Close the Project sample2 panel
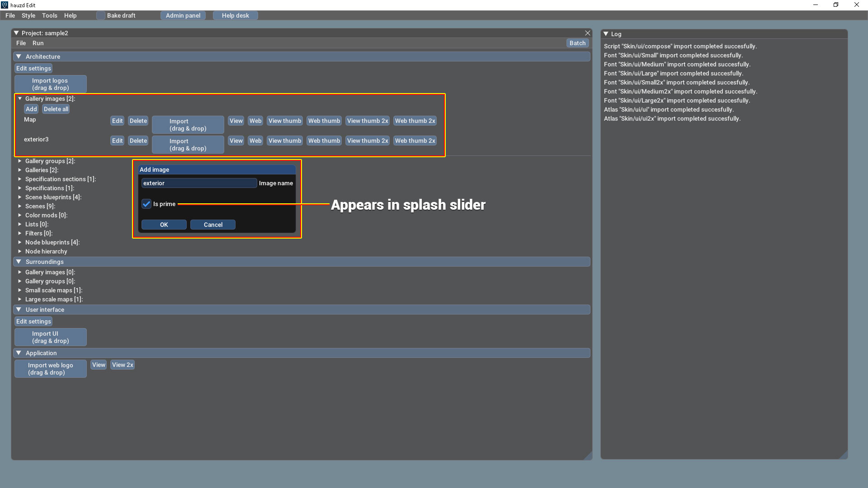The image size is (868, 488). point(587,33)
